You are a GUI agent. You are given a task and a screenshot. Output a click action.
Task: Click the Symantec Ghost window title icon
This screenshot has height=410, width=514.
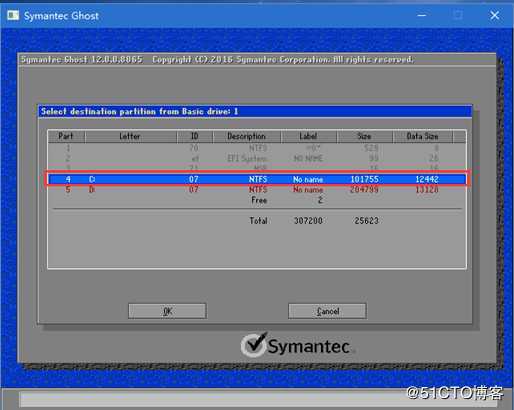[x=13, y=15]
